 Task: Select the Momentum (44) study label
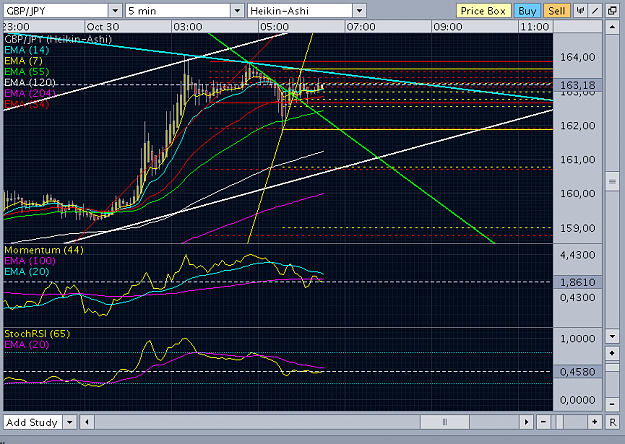[44, 250]
